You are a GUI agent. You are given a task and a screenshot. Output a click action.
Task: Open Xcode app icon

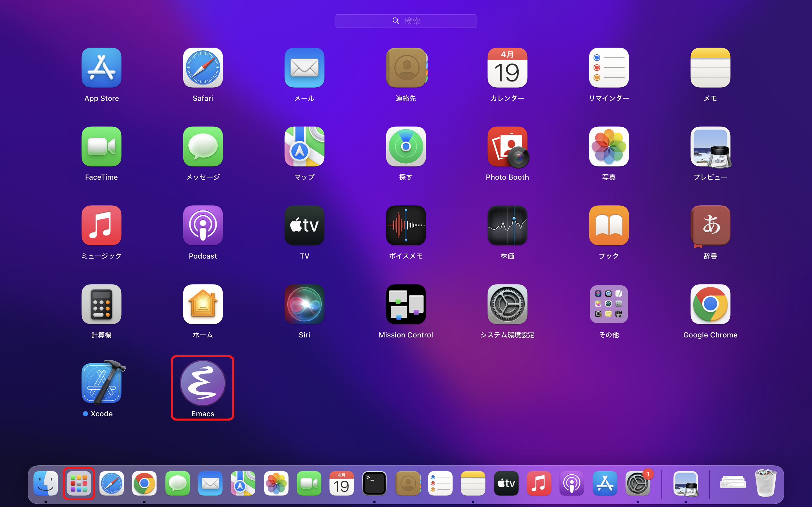point(101,383)
